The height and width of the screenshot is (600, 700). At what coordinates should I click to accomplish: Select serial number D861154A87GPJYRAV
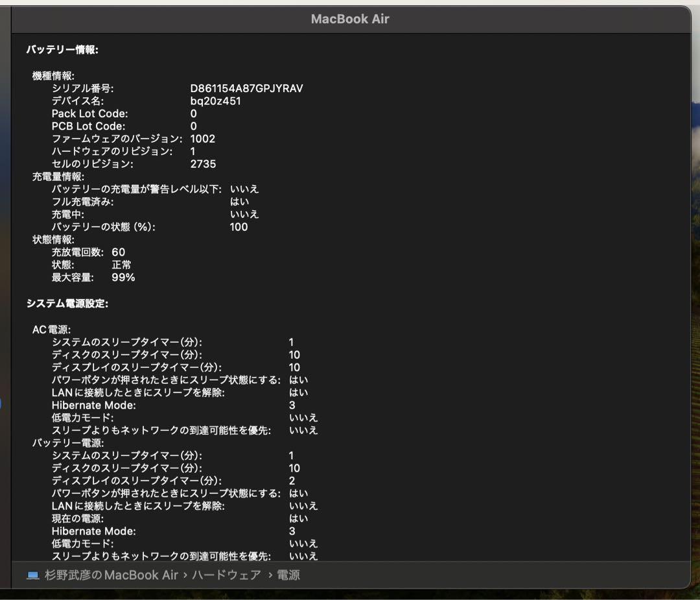(x=246, y=88)
